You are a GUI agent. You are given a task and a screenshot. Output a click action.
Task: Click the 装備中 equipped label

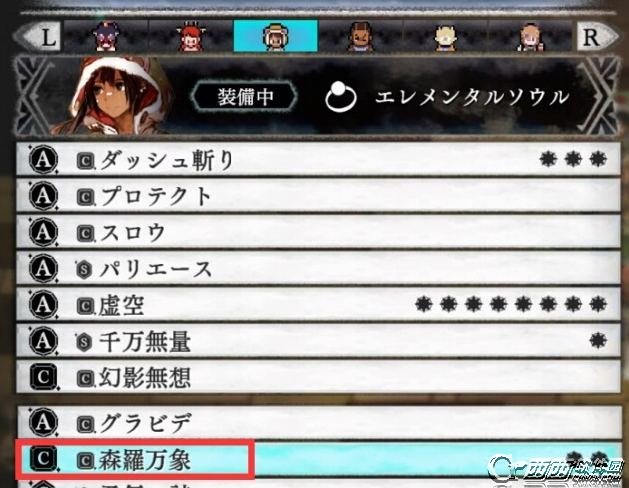pos(245,97)
